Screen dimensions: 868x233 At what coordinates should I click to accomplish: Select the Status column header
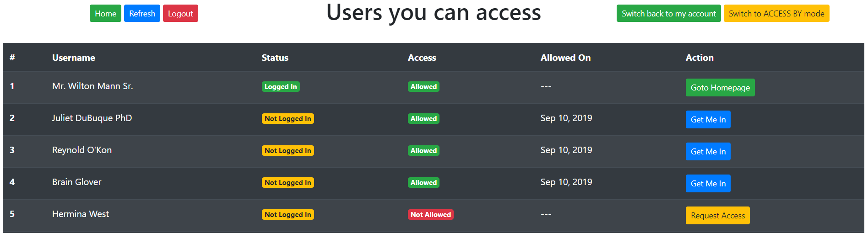click(x=275, y=58)
